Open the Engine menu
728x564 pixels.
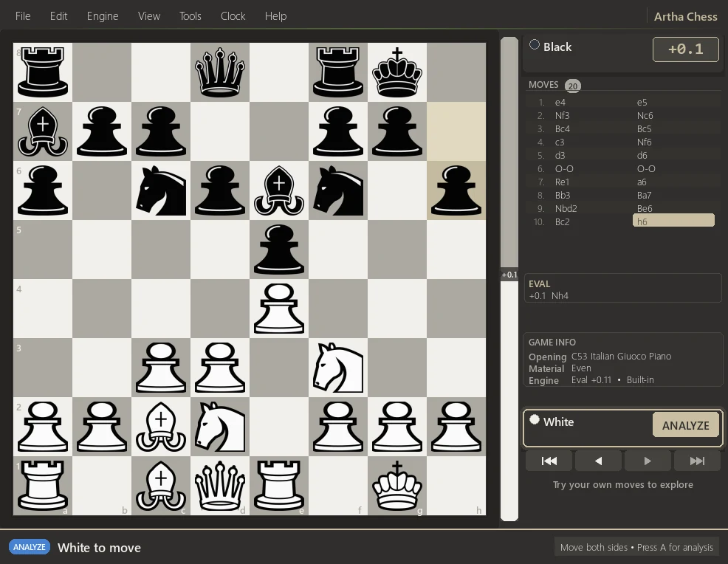[x=103, y=16]
